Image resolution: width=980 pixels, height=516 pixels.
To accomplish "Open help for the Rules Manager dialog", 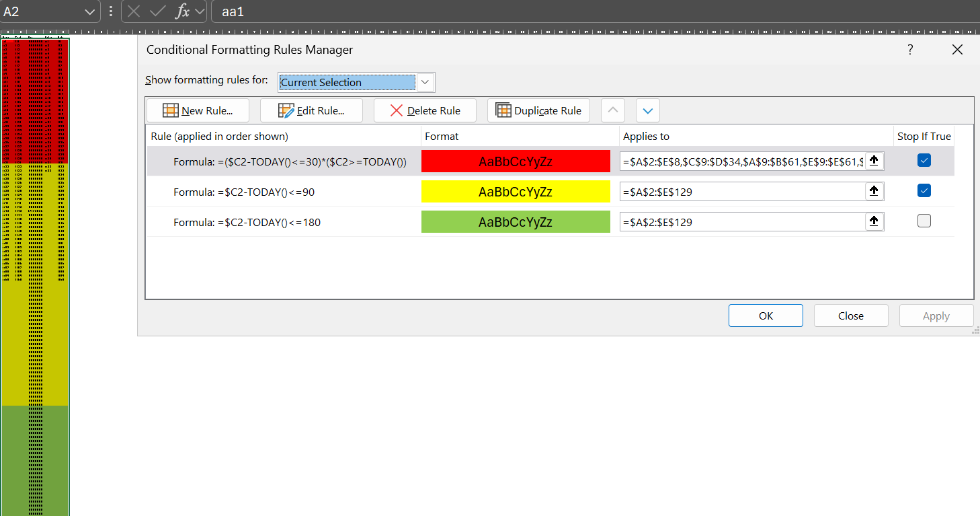I will pyautogui.click(x=910, y=49).
